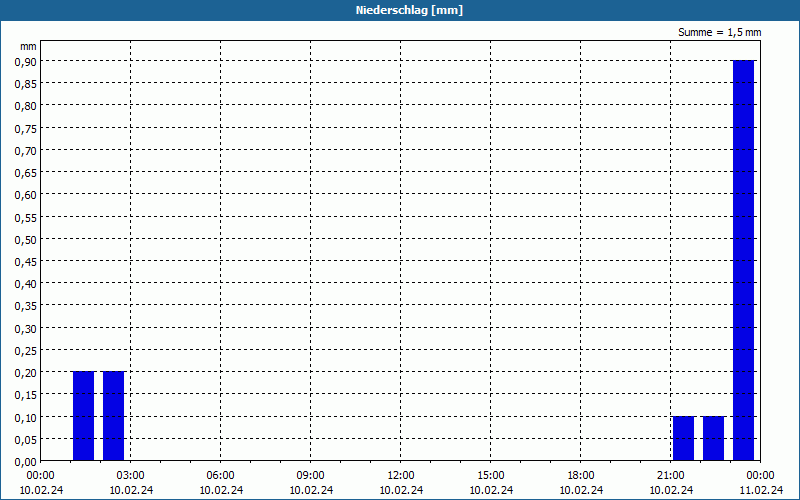Screen dimensions: 800x500
Task: Select the 0,20 mm bar ending at 03:00
Action: pyautogui.click(x=113, y=416)
